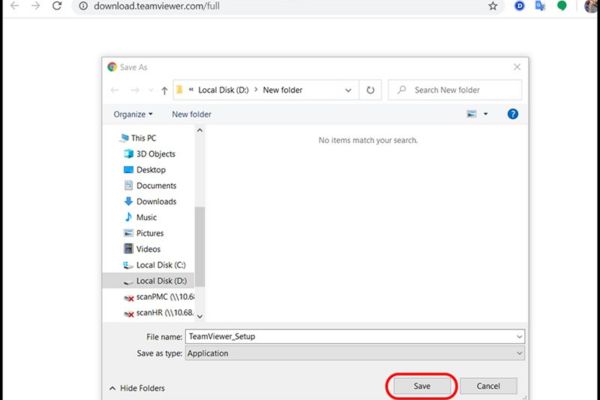The height and width of the screenshot is (400, 600).
Task: Bookmark page with star icon
Action: [493, 6]
